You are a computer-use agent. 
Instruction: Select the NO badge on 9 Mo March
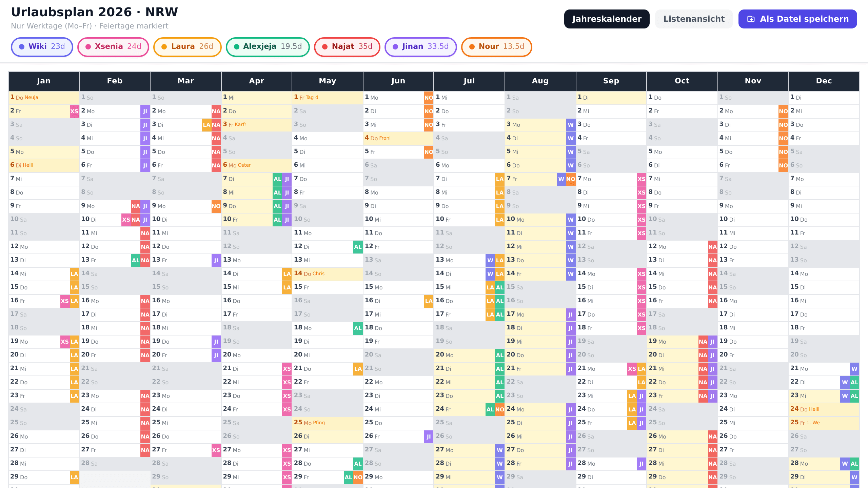click(216, 206)
